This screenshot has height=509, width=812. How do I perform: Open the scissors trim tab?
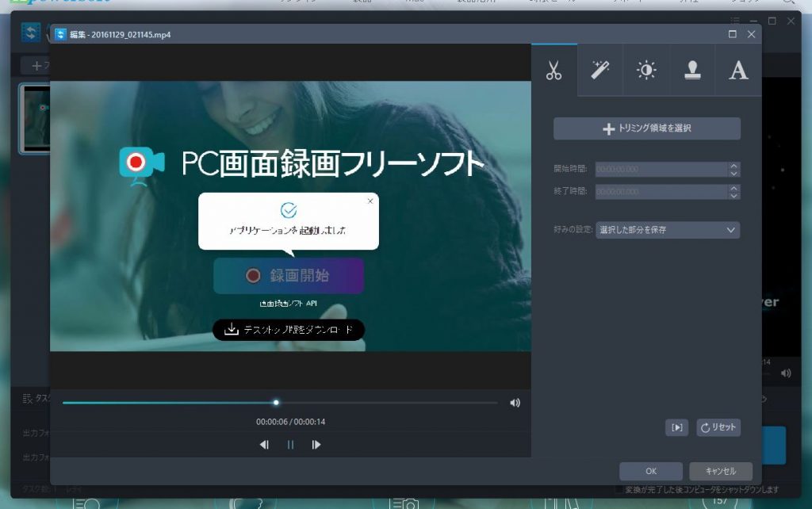click(x=553, y=71)
